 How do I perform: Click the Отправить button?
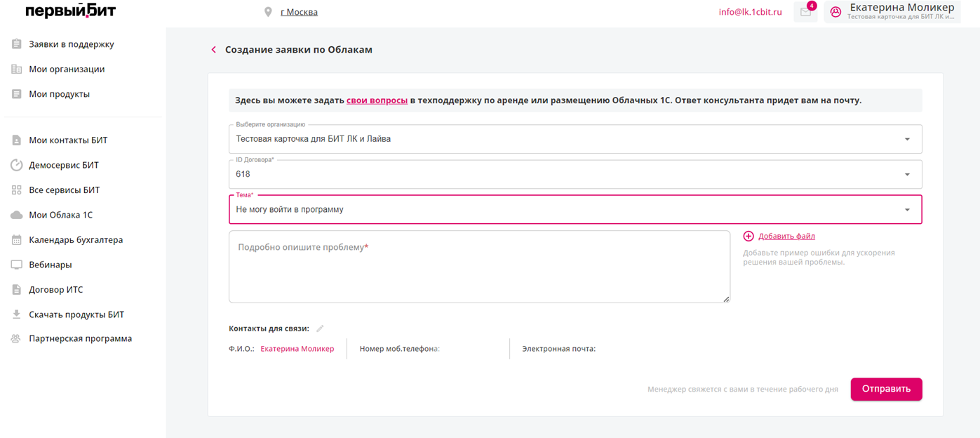(886, 389)
